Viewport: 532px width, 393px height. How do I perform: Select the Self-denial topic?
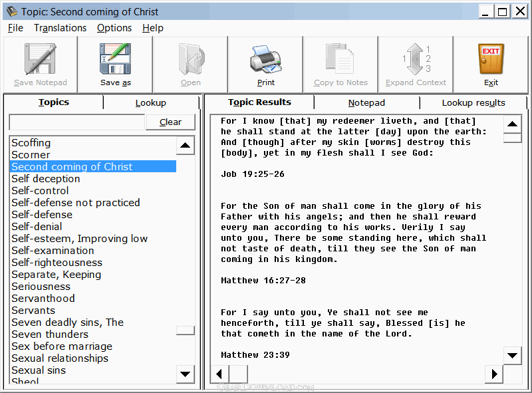93,227
